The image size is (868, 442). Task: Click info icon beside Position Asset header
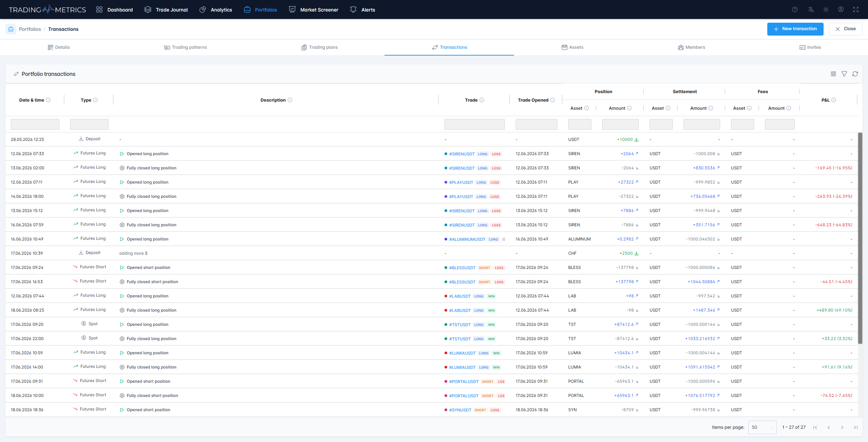click(587, 108)
